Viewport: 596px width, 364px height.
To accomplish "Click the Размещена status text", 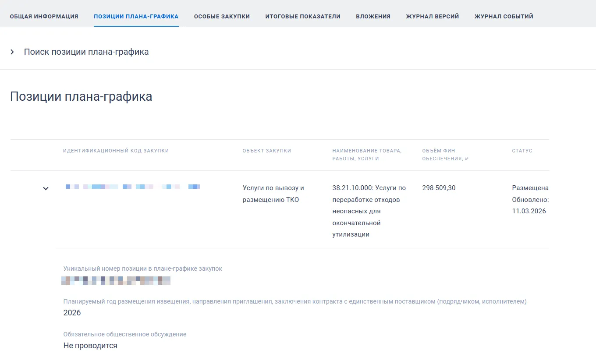I will tap(530, 188).
